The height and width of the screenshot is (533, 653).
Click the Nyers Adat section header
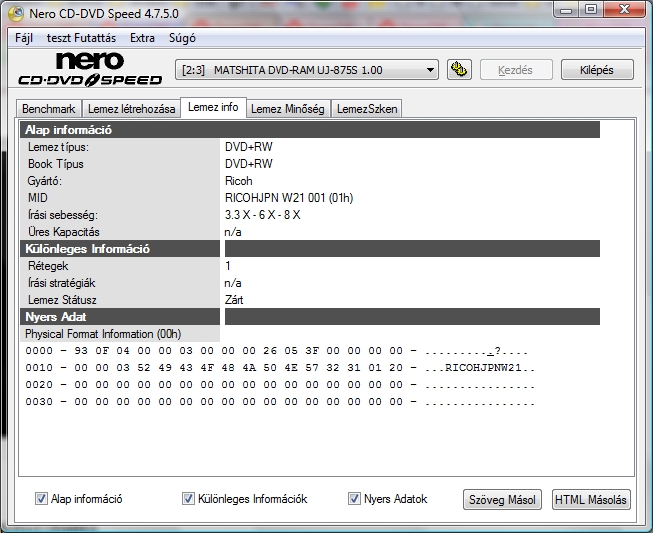tap(120, 317)
